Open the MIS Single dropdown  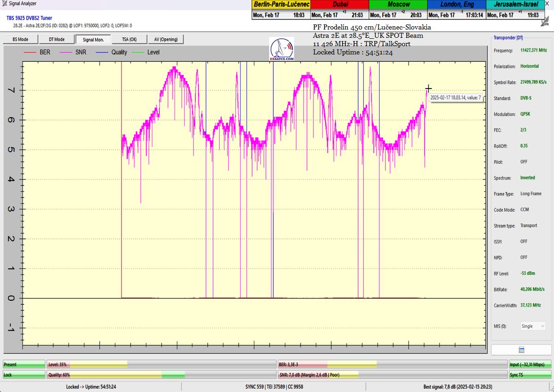[533, 326]
